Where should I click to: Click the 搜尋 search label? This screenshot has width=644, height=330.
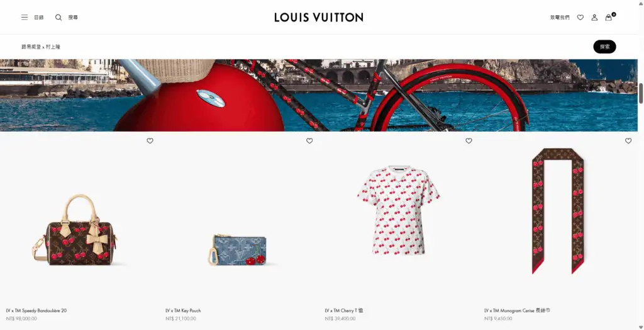tap(73, 17)
